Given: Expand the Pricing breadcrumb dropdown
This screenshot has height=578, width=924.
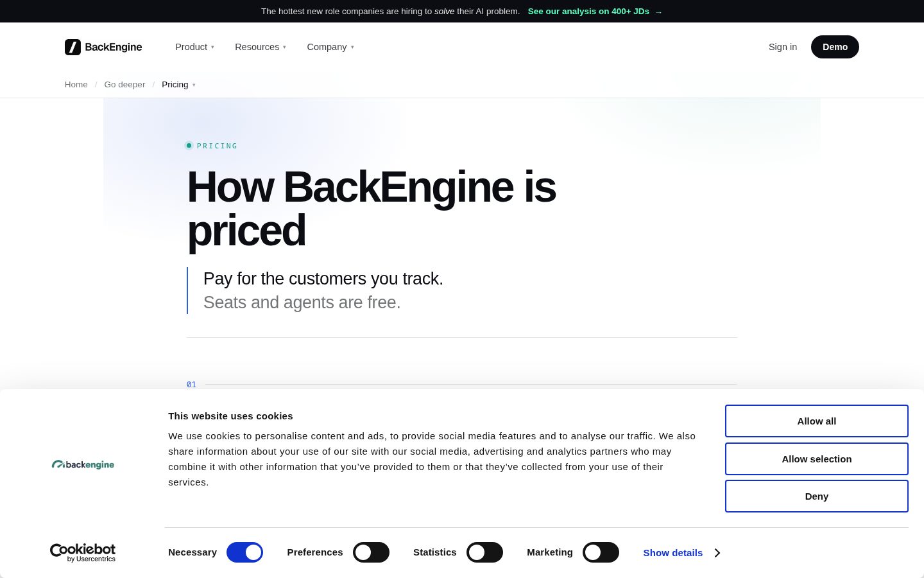Looking at the screenshot, I should point(178,85).
